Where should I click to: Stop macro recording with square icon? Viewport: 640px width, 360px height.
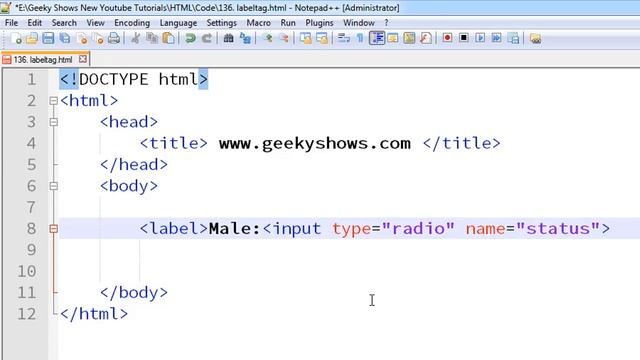pyautogui.click(x=464, y=38)
